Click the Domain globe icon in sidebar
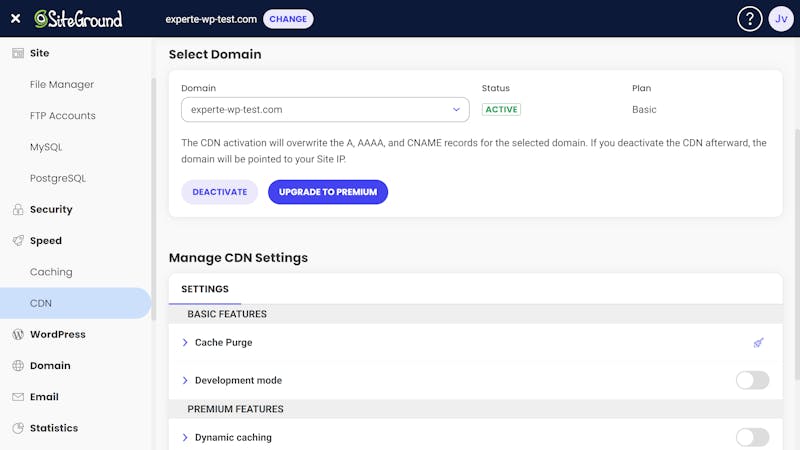The width and height of the screenshot is (800, 450). (18, 365)
